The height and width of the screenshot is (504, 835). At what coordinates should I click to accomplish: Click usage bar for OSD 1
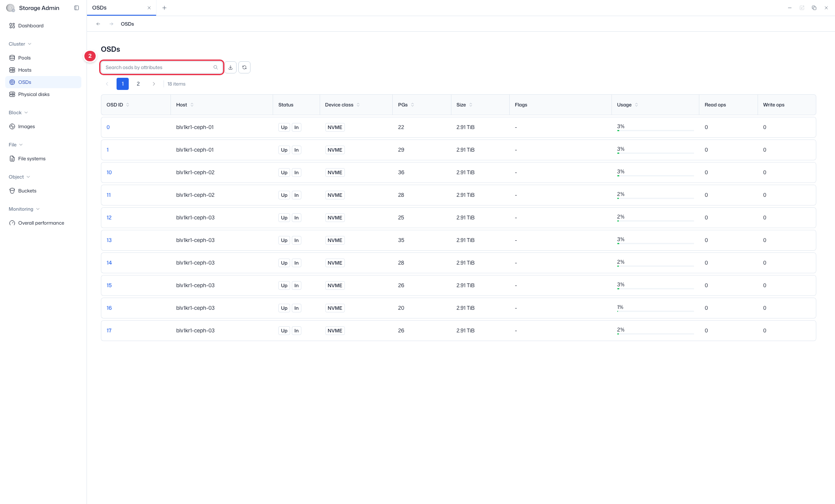pos(655,153)
